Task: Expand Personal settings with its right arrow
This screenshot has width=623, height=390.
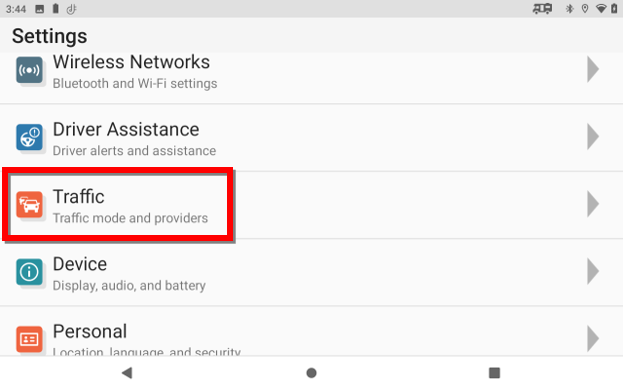Action: click(x=593, y=338)
